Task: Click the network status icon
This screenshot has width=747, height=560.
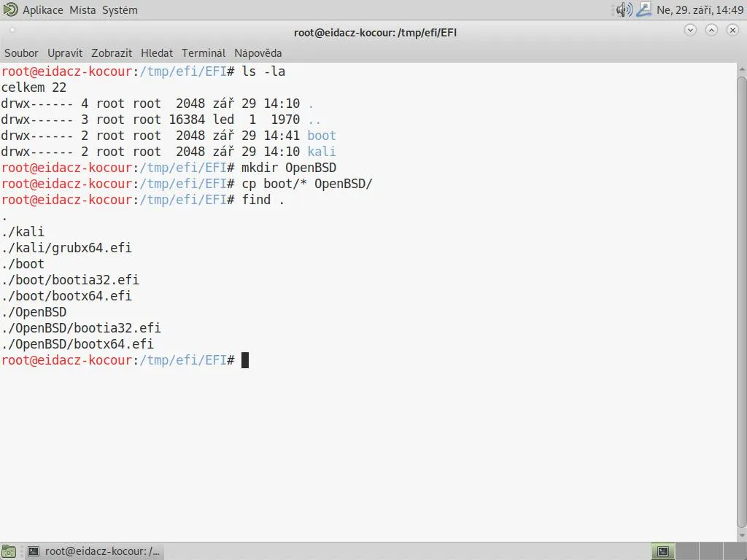Action: [643, 9]
